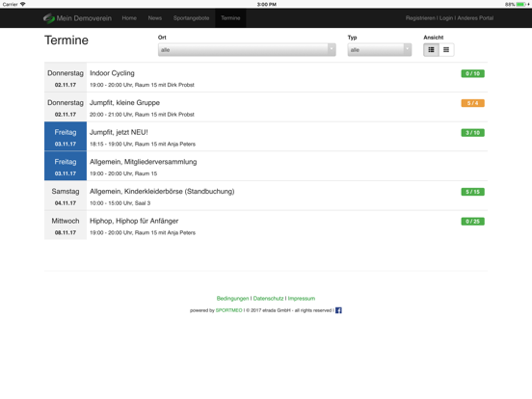Click the 0 / 25 availability badge

pyautogui.click(x=472, y=222)
